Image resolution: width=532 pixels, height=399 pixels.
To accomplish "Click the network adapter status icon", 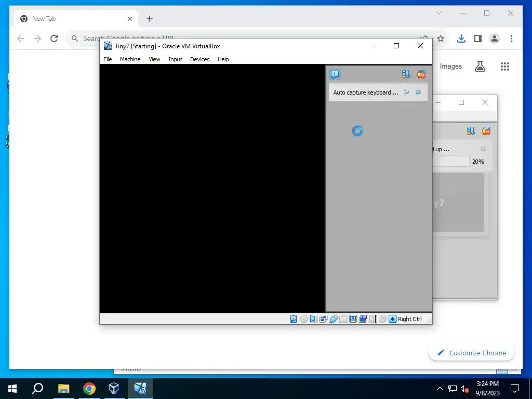I will pos(323,319).
